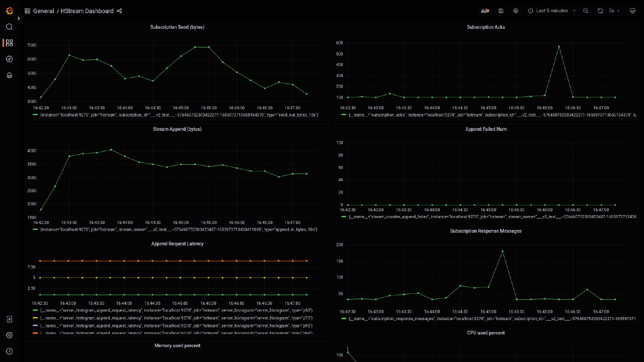The height and width of the screenshot is (362, 644).
Task: Open the Dashboards grid icon in sidebar
Action: (x=9, y=43)
